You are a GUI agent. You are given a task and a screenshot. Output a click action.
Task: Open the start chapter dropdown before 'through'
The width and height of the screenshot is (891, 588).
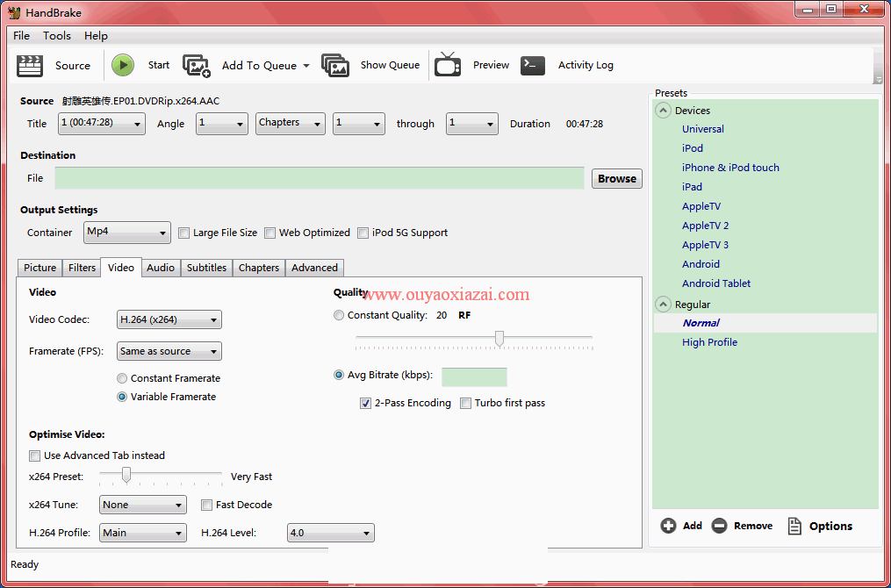[x=359, y=124]
